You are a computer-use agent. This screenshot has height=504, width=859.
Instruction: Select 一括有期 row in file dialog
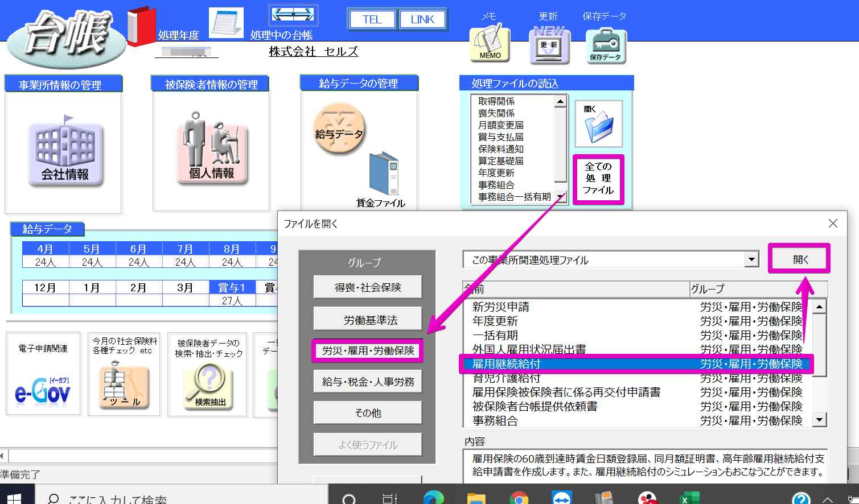(637, 335)
